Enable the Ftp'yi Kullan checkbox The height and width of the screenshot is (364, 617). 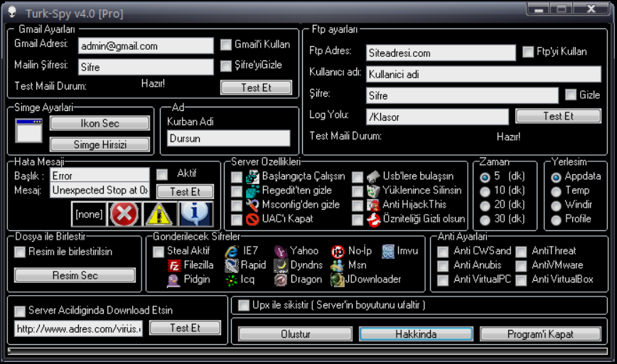[528, 52]
